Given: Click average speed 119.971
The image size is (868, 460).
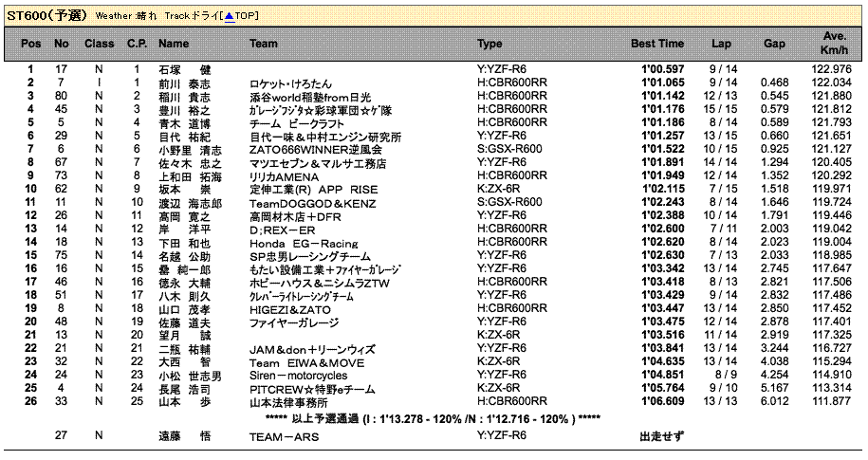Looking at the screenshot, I should pos(831,189).
